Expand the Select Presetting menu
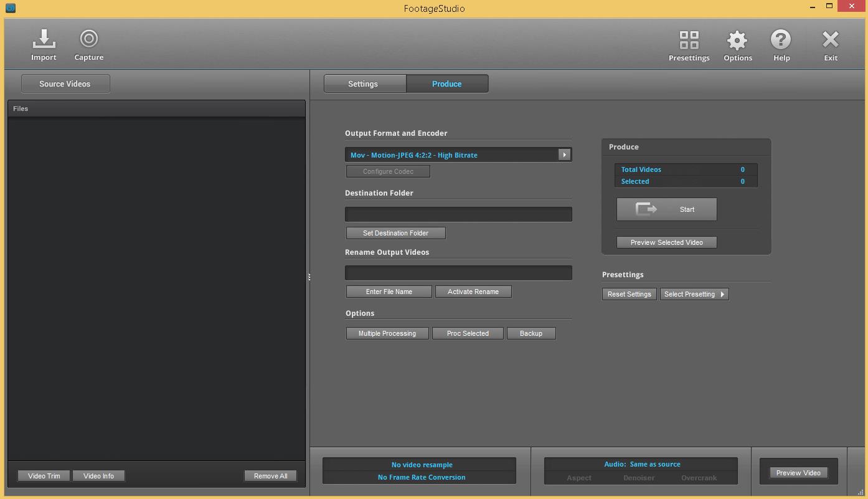The height and width of the screenshot is (499, 868). pyautogui.click(x=694, y=294)
